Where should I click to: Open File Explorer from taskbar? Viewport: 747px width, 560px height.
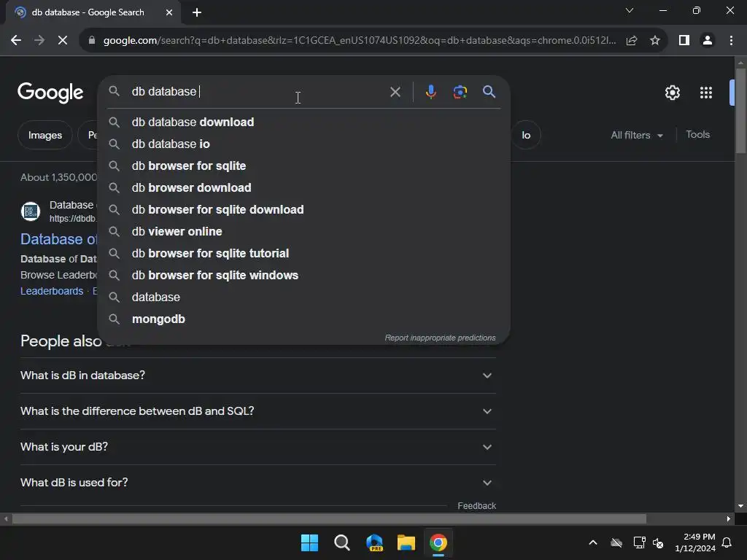click(406, 542)
